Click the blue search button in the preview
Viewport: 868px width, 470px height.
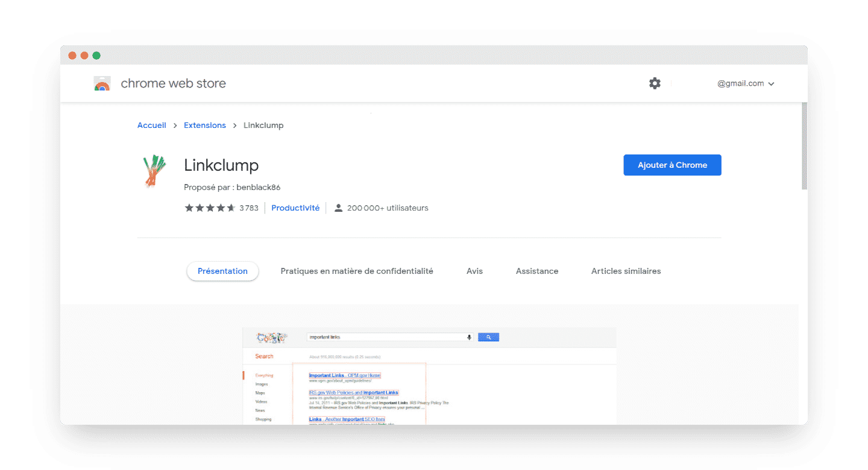click(x=488, y=337)
